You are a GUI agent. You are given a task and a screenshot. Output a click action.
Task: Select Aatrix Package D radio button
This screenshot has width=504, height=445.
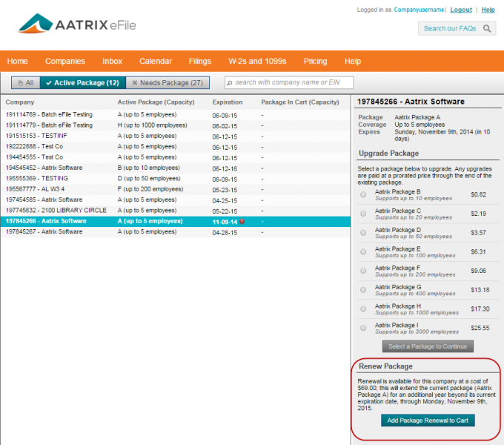tap(363, 232)
